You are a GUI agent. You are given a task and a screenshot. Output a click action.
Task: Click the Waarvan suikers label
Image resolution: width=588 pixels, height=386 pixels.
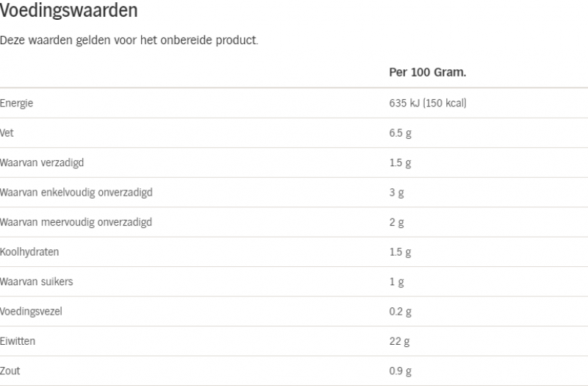pos(36,282)
